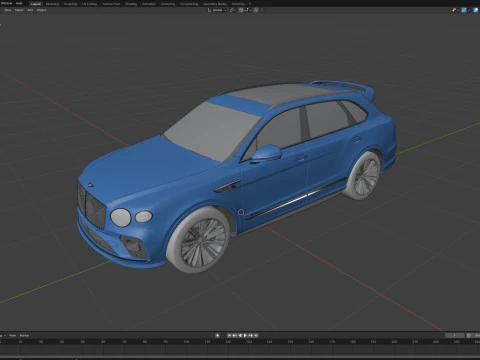Click the current frame number field

[454, 335]
